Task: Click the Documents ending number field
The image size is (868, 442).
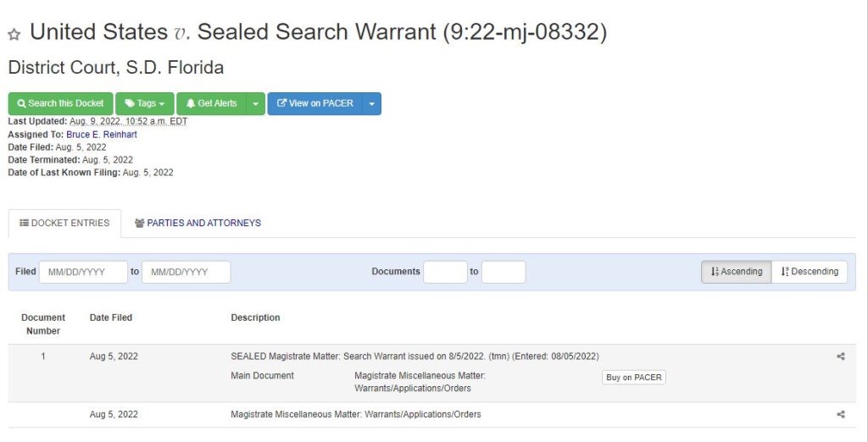Action: point(504,272)
